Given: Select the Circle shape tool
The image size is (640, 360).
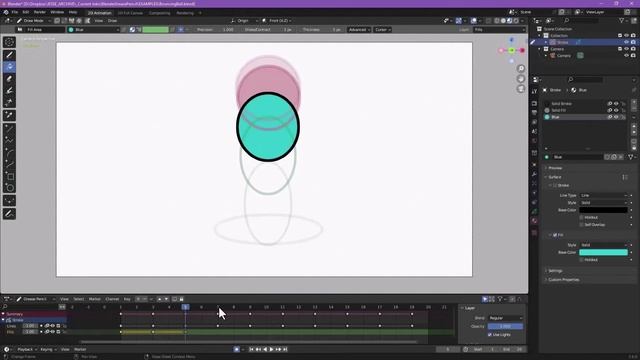Looking at the screenshot, I should [x=9, y=188].
